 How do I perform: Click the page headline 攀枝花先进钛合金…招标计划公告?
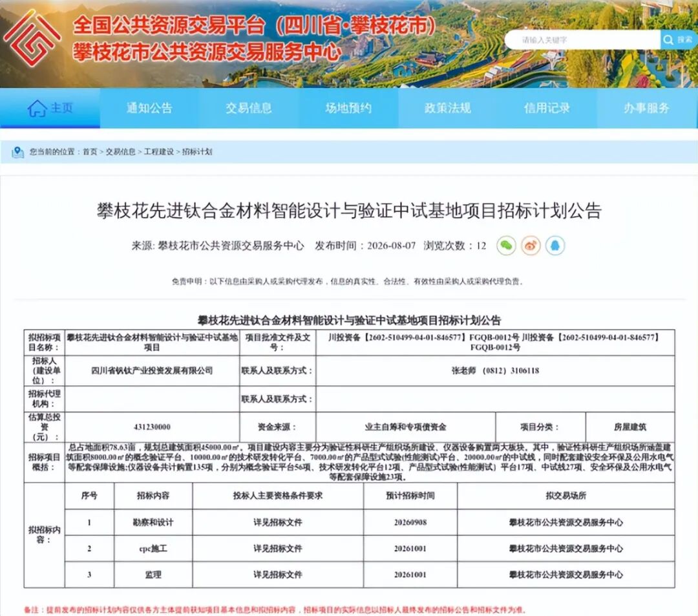tap(350, 211)
